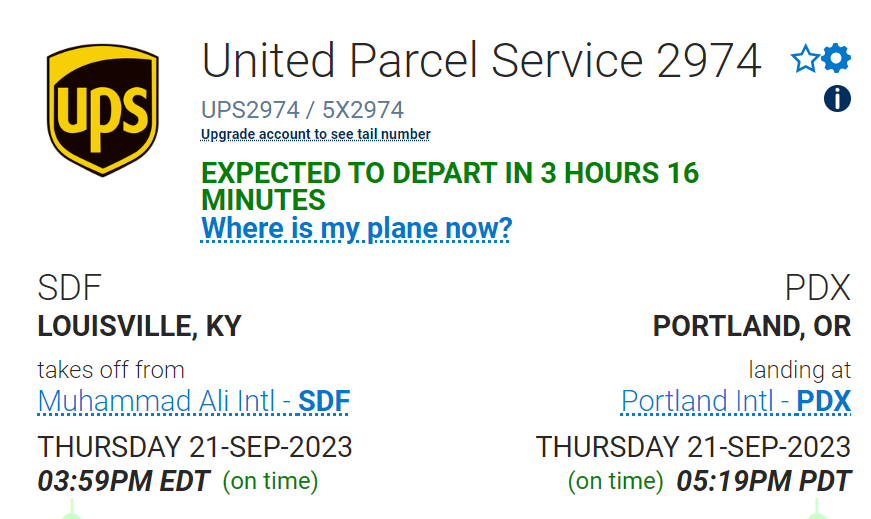871x519 pixels.
Task: Click the 03:59PM EDT departure time
Action: 124,481
